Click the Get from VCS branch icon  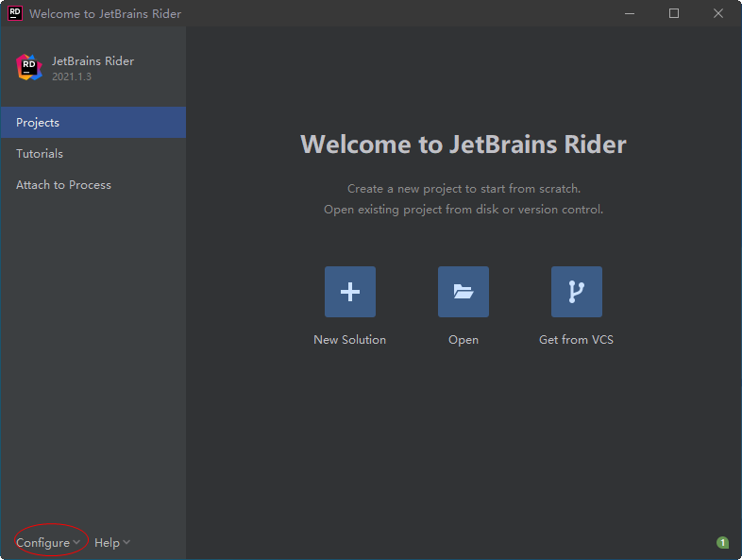click(x=577, y=292)
